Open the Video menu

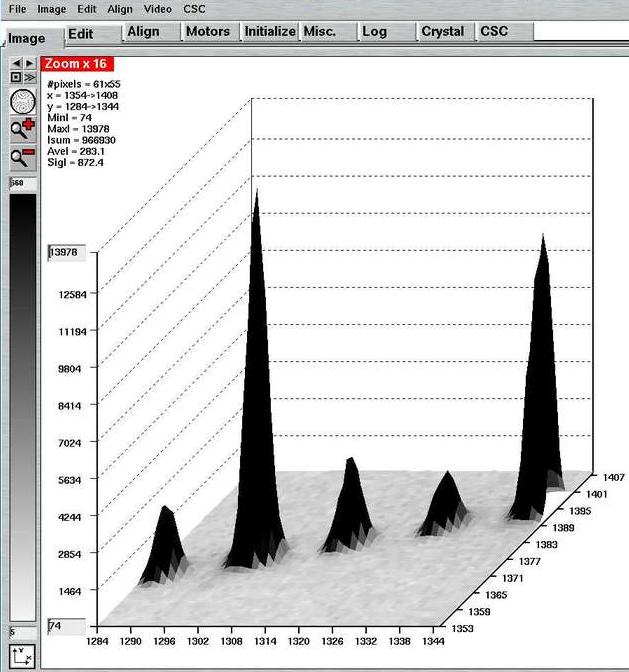(158, 9)
